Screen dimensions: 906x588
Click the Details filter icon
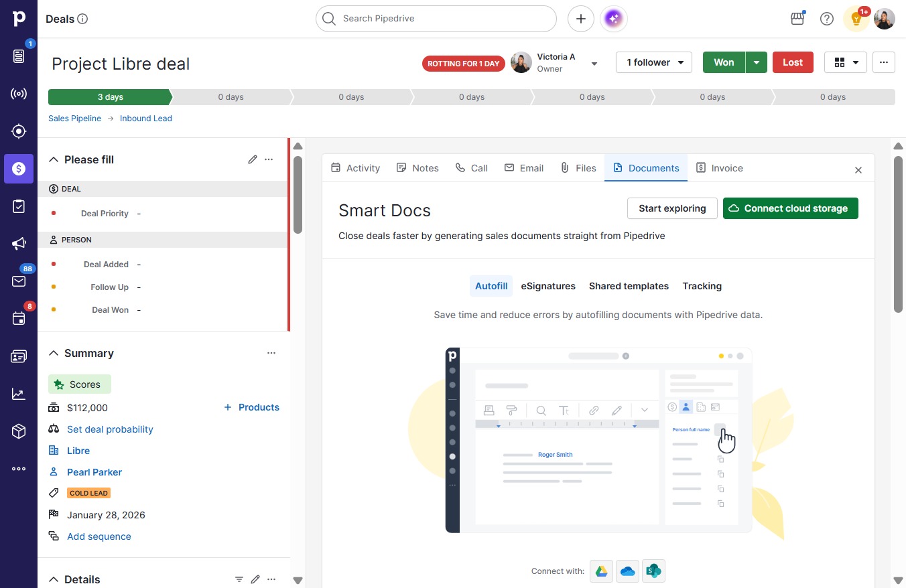pos(239,579)
